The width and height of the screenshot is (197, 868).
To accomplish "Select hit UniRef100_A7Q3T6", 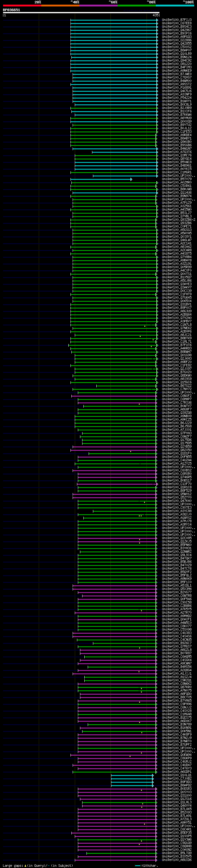I will pos(176,152).
